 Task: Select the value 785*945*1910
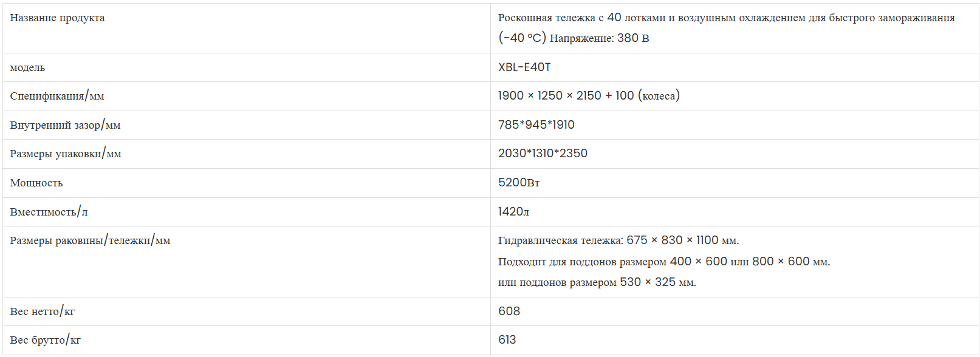click(536, 125)
